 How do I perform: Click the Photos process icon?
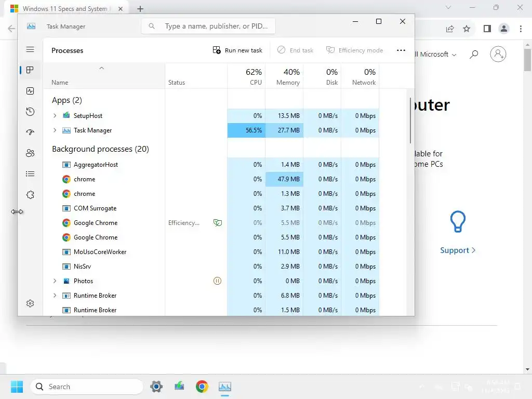(66, 281)
